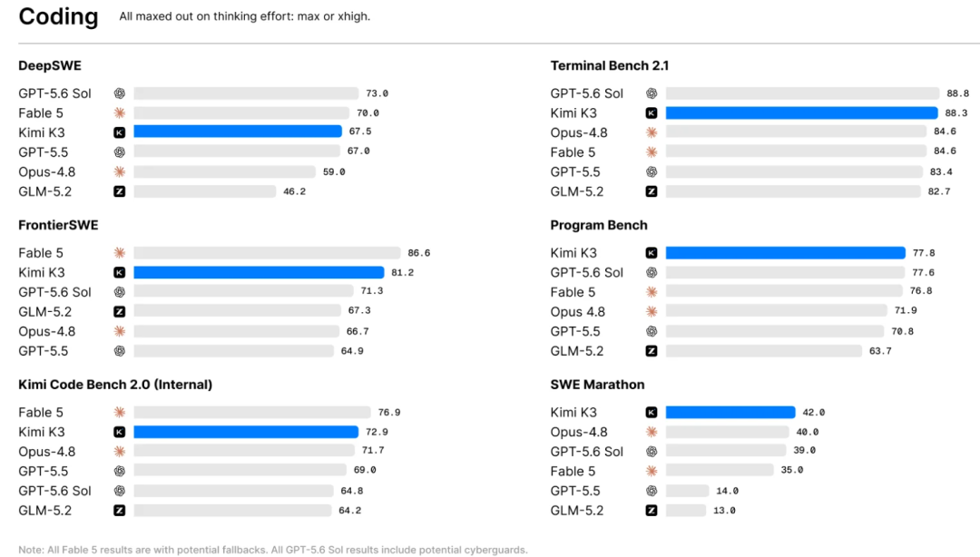Click the Fable 5 icon in Kimi Code Bench

(x=120, y=412)
